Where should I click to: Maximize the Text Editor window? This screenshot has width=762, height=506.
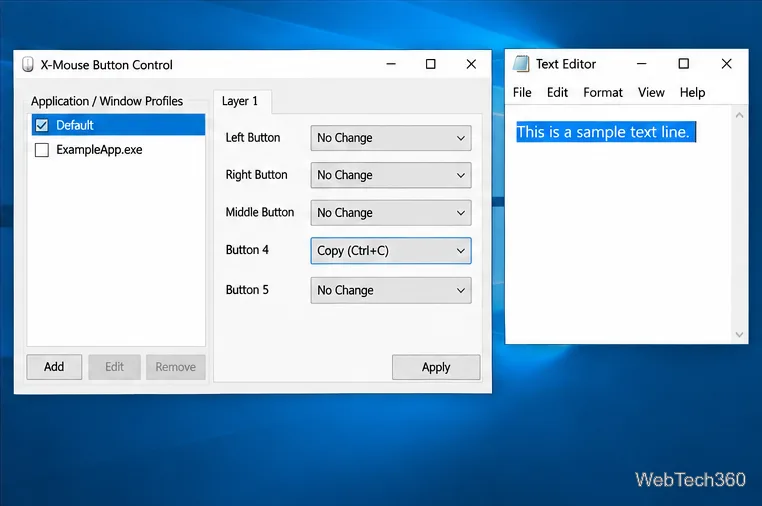click(x=683, y=64)
